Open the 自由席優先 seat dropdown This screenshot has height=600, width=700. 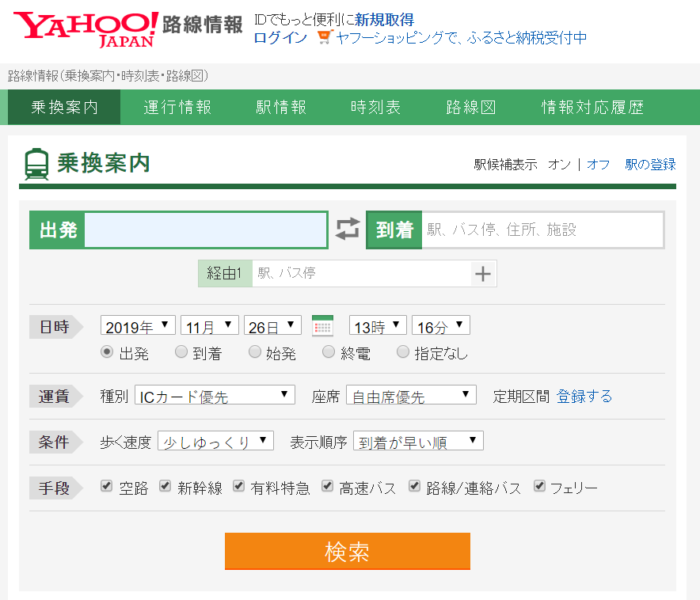click(x=411, y=395)
